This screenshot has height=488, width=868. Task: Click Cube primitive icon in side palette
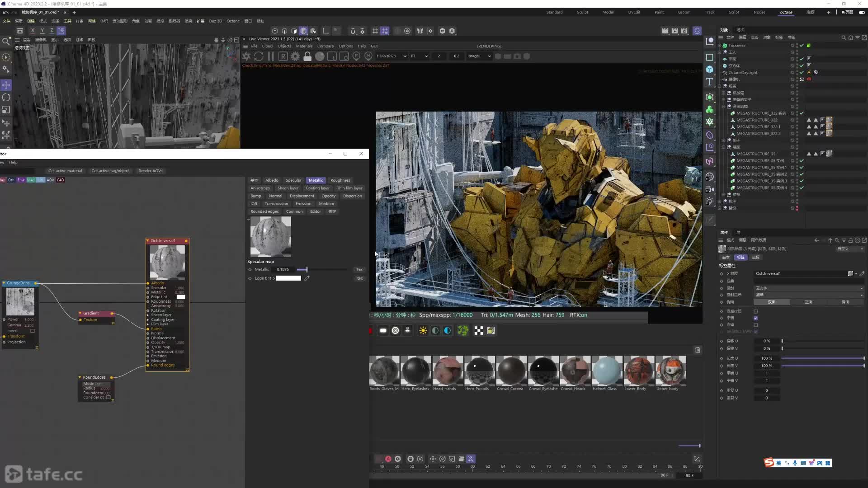[x=710, y=69]
